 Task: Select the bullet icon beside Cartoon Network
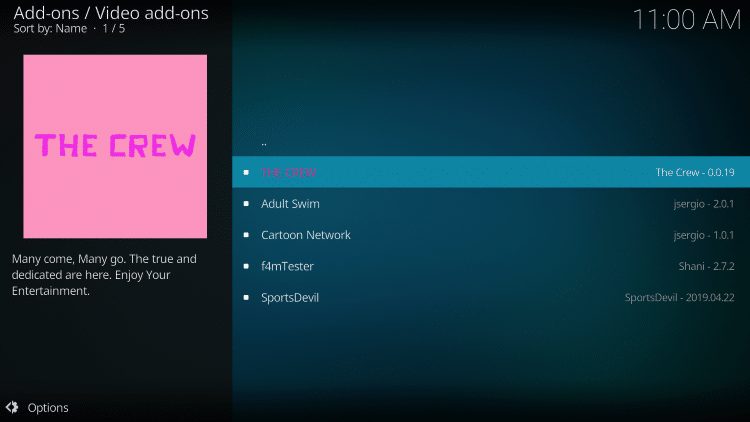[246, 235]
